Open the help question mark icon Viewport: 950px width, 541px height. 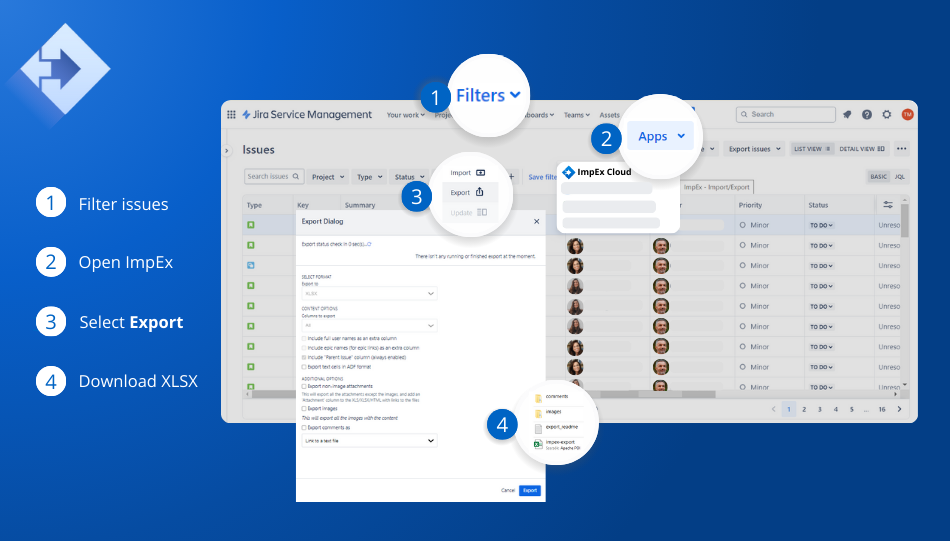pyautogui.click(x=867, y=115)
